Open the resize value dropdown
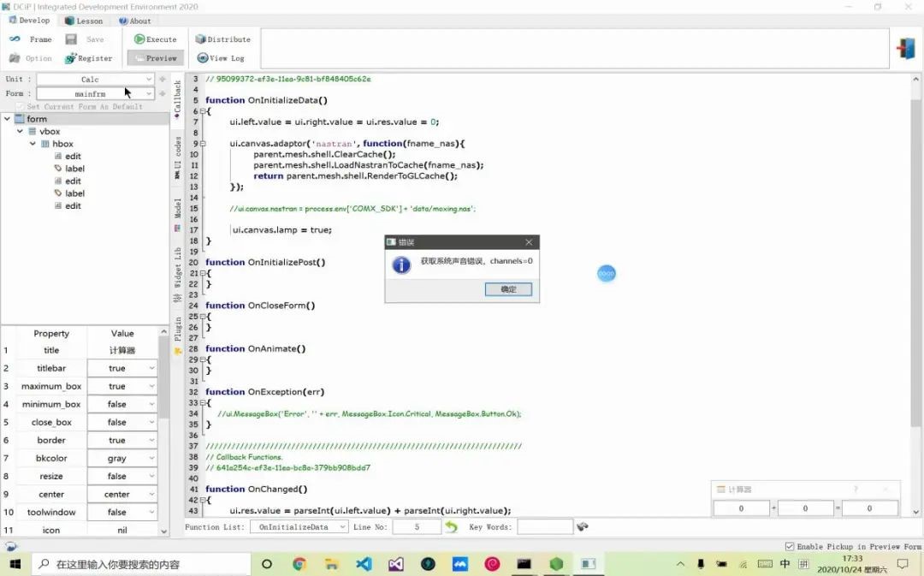The height and width of the screenshot is (576, 924). pyautogui.click(x=122, y=476)
